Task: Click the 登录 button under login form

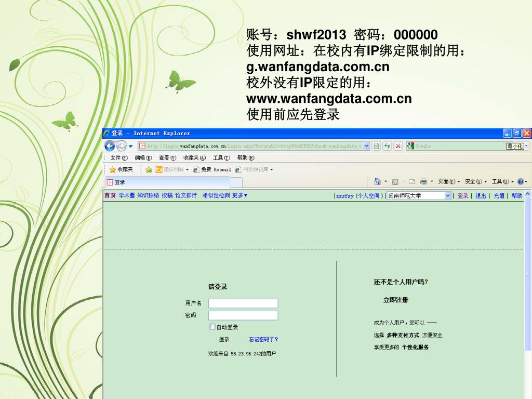Action: pyautogui.click(x=224, y=339)
